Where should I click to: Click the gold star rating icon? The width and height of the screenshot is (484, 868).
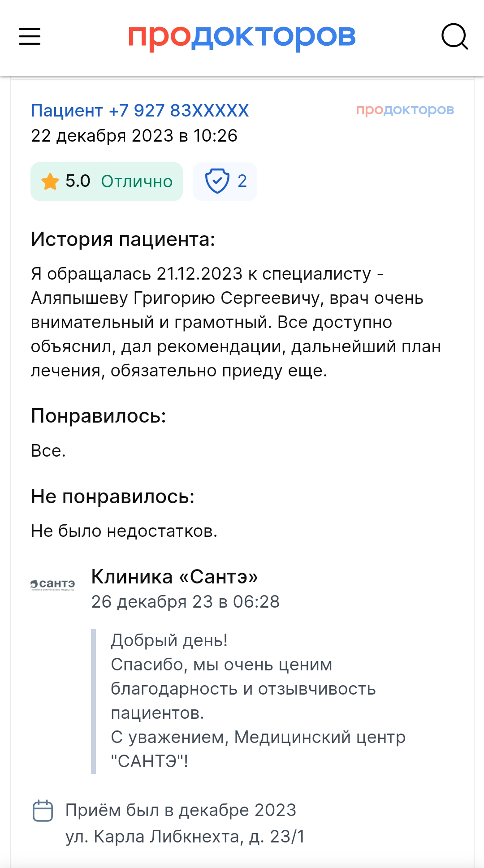click(x=50, y=181)
